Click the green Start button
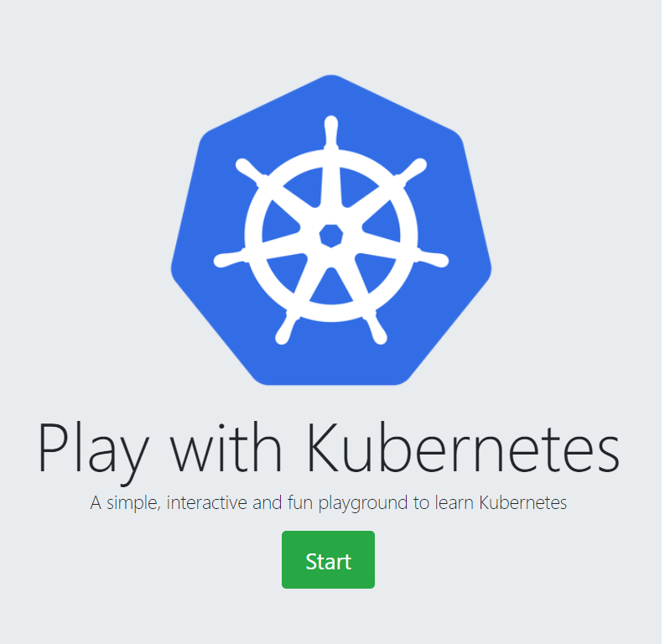This screenshot has width=665, height=644. tap(328, 559)
